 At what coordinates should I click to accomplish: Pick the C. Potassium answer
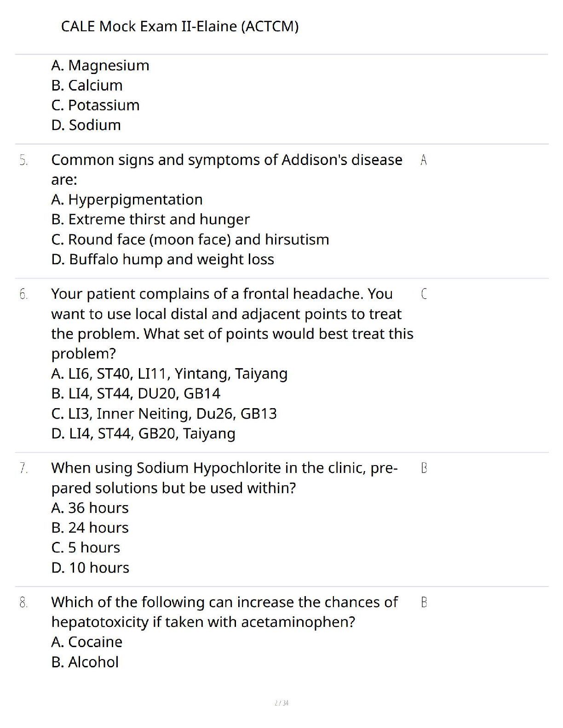pos(95,105)
